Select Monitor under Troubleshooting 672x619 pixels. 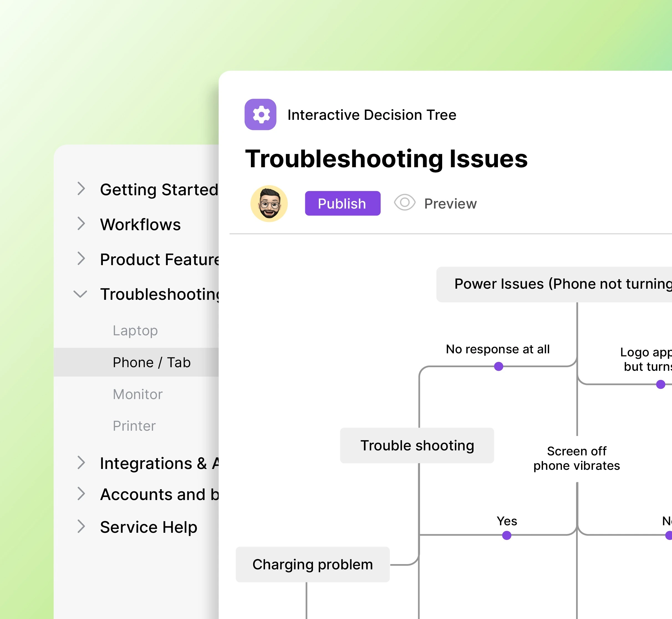click(x=138, y=394)
